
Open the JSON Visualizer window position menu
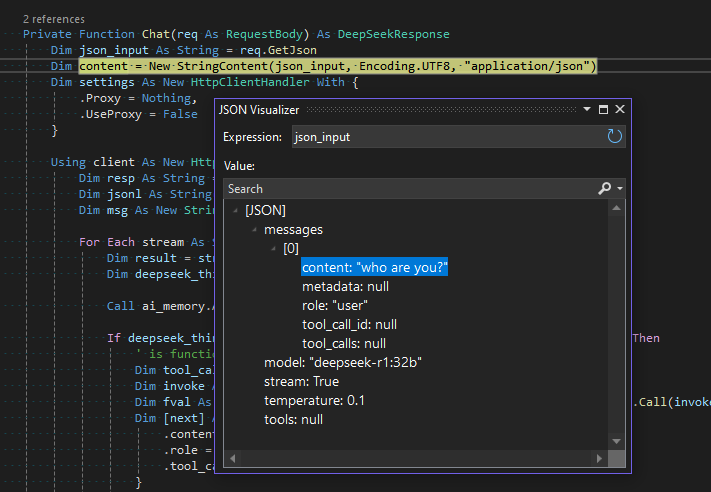click(585, 109)
